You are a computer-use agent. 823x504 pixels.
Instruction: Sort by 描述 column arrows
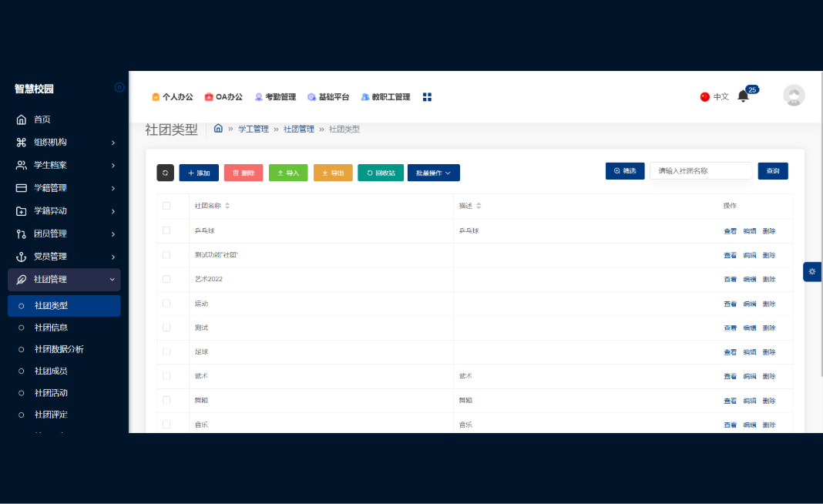[479, 206]
